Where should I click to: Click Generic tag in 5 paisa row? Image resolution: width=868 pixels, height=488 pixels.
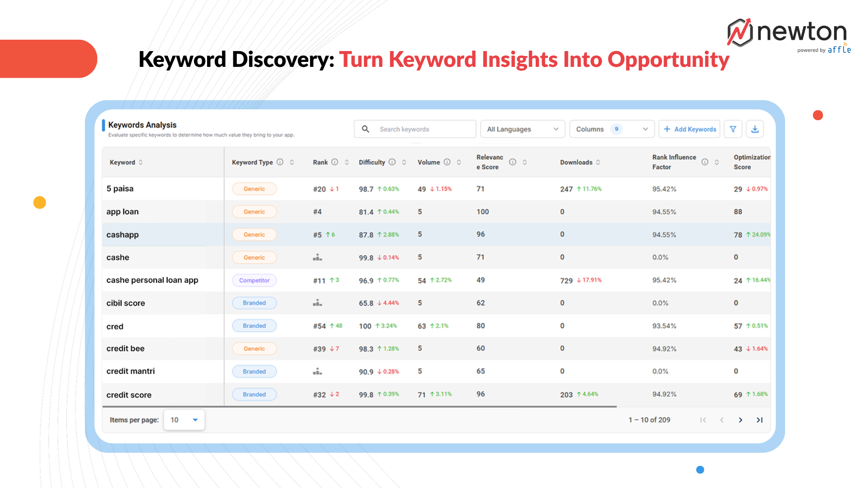pyautogui.click(x=254, y=189)
